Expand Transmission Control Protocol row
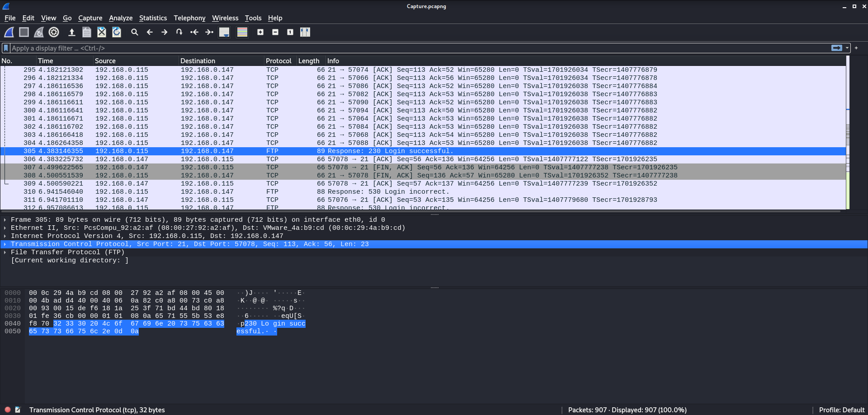 click(5, 244)
